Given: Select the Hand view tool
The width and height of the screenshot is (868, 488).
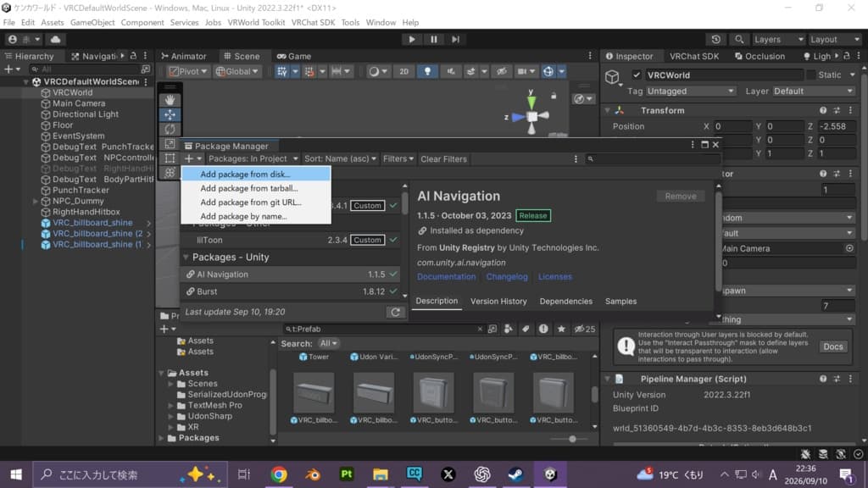Looking at the screenshot, I should [170, 100].
